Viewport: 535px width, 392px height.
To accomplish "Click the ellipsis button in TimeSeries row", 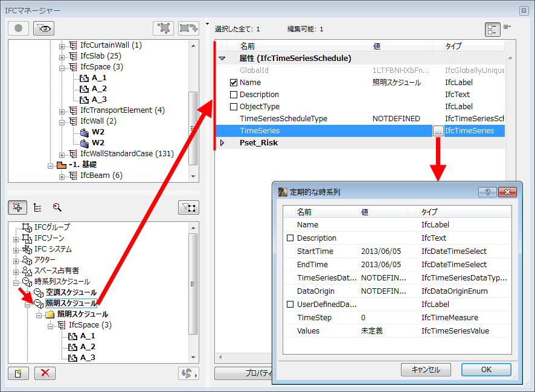I will (x=438, y=131).
